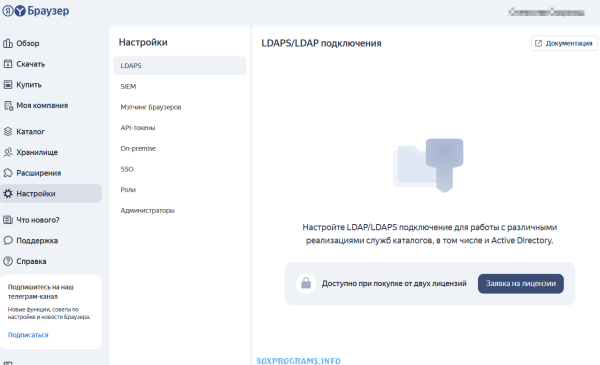
Task: Open the Поддержка chat bubble icon
Action: click(x=8, y=240)
